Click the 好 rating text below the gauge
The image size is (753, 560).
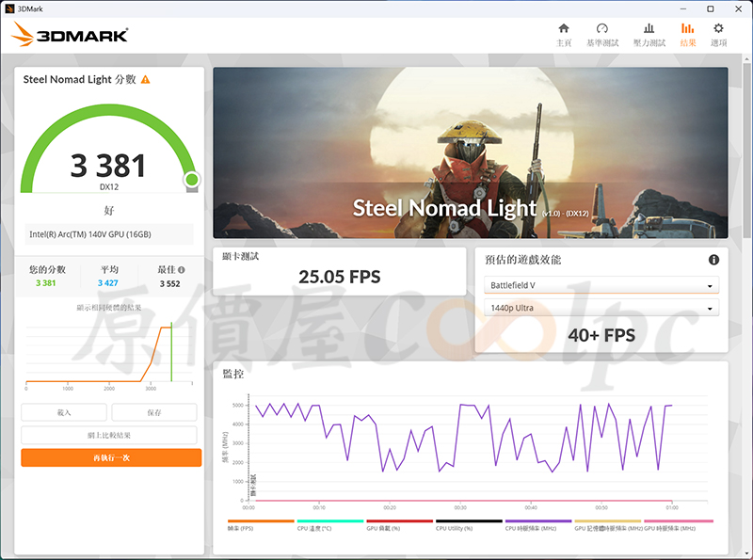coord(109,211)
